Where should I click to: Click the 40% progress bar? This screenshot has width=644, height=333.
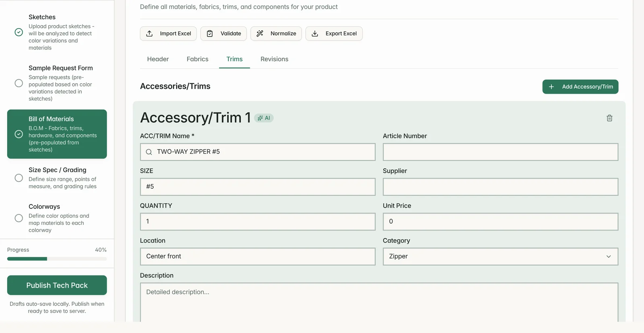coord(57,259)
